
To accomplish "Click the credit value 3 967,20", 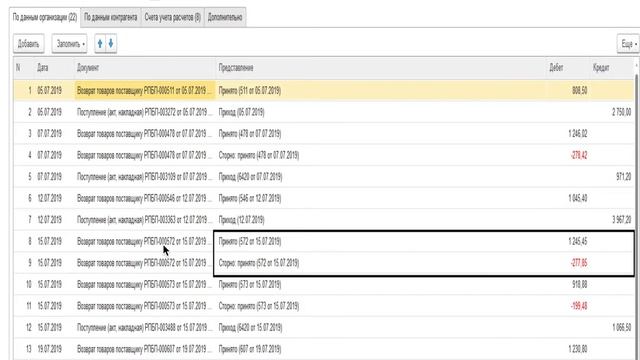I will pyautogui.click(x=622, y=220).
